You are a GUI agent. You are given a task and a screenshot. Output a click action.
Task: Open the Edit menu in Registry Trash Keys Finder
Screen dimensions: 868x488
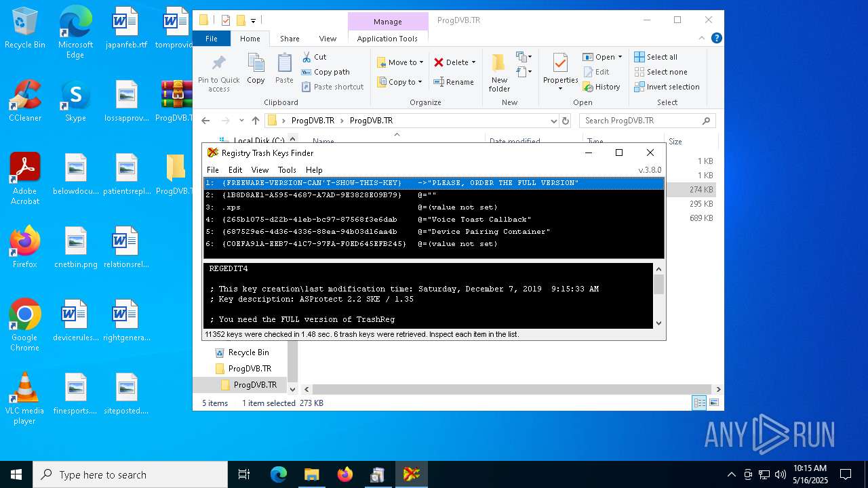[x=235, y=170]
